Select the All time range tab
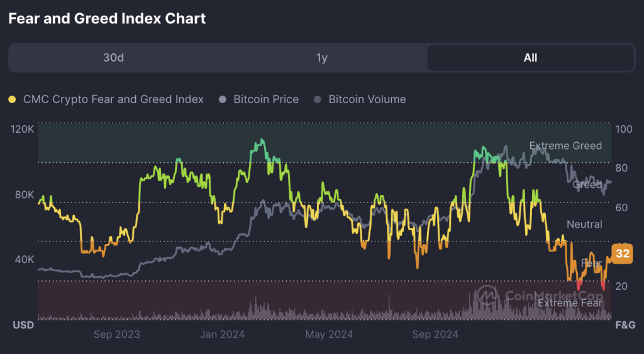 coord(530,57)
